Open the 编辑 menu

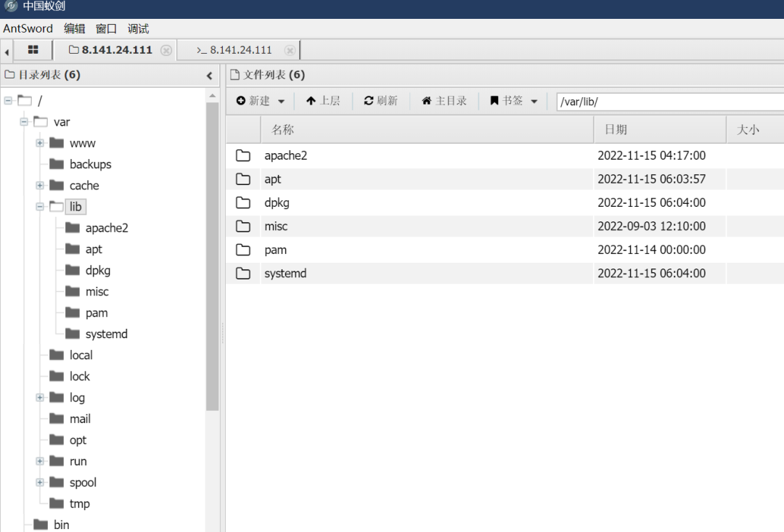click(75, 28)
